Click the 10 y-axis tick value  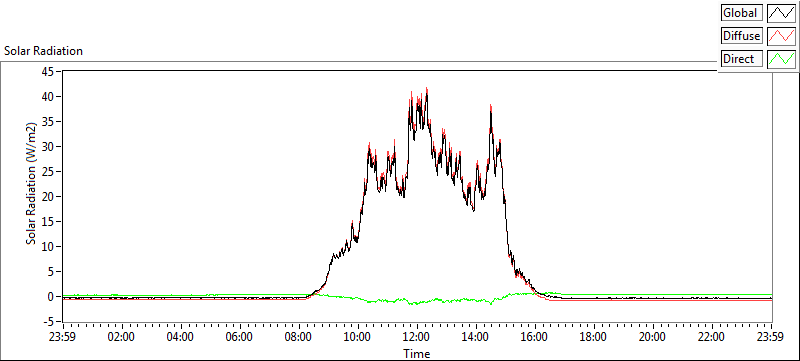click(x=47, y=246)
